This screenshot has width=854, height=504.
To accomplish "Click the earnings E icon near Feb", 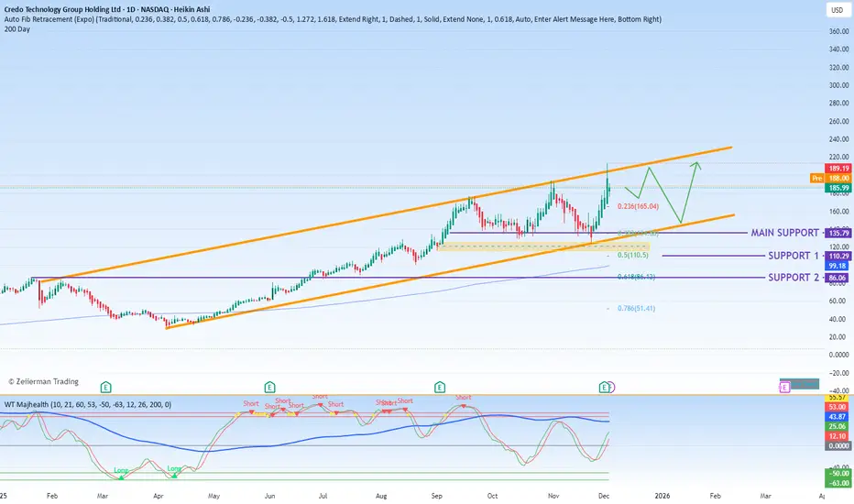I will pyautogui.click(x=106, y=388).
